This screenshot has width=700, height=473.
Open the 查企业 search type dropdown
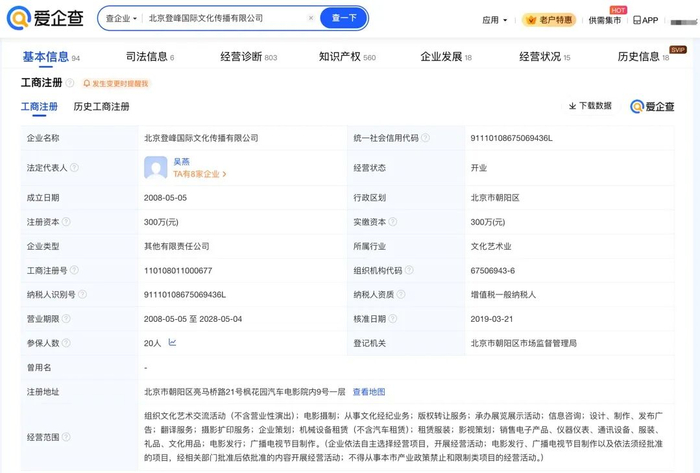point(121,18)
